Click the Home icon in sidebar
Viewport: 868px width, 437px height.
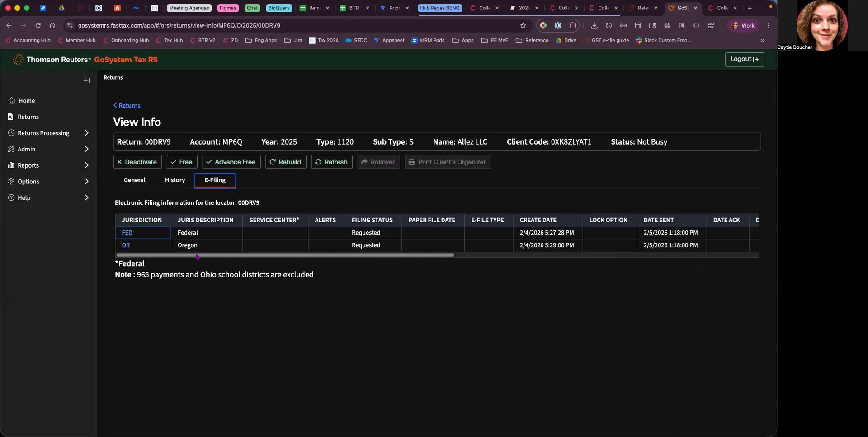point(12,101)
